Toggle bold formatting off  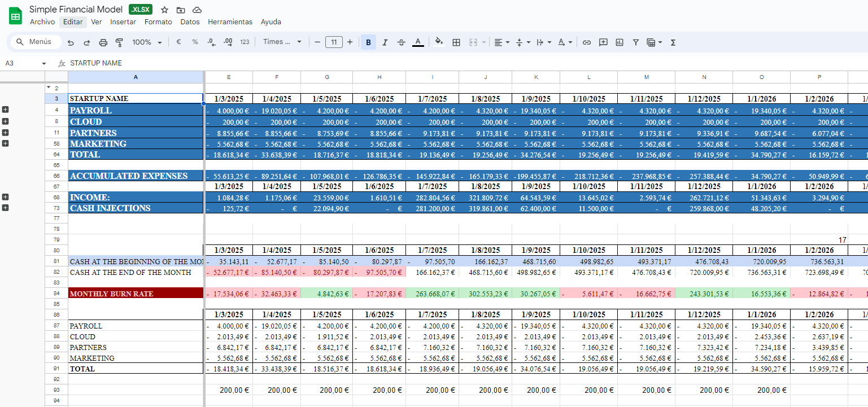click(368, 42)
